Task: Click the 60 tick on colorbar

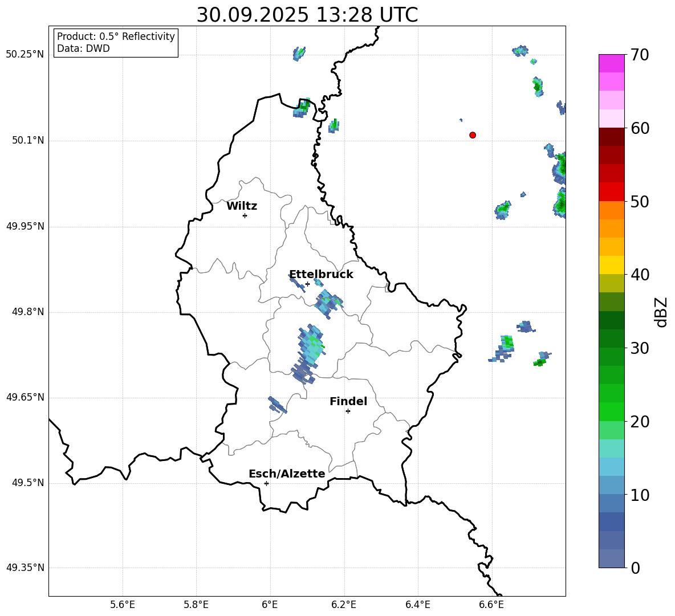Action: pos(640,128)
